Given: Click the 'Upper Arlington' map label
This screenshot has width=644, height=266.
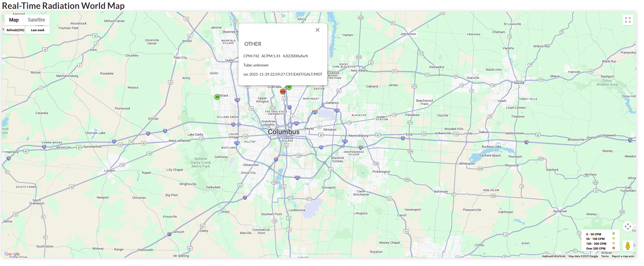Looking at the screenshot, I should click(x=262, y=100).
